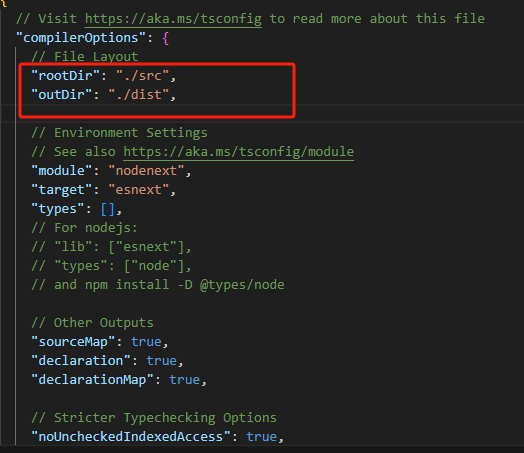Click the true value of declarationMap
This screenshot has height=453, width=524.
[184, 380]
